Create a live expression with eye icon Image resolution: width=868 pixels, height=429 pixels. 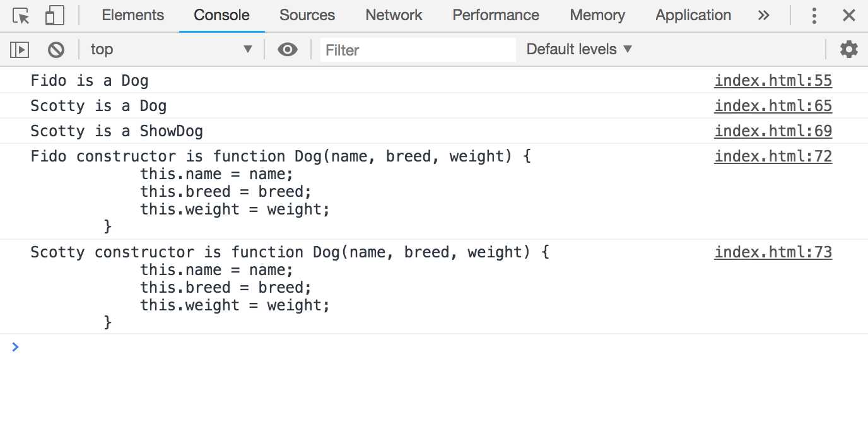288,49
